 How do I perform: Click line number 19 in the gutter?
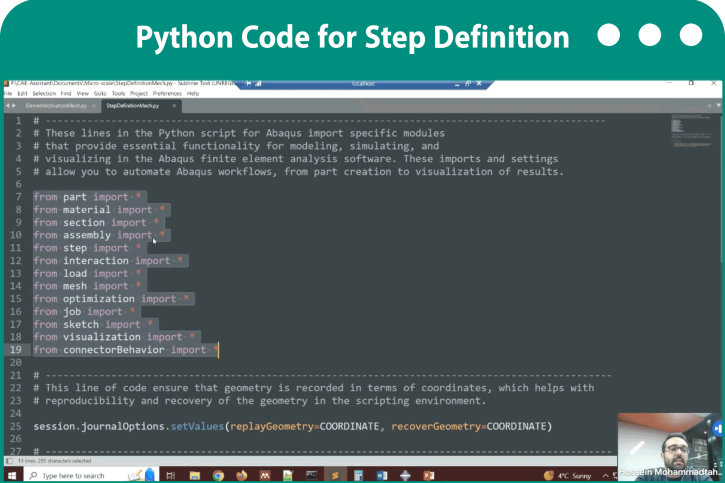[x=15, y=350]
